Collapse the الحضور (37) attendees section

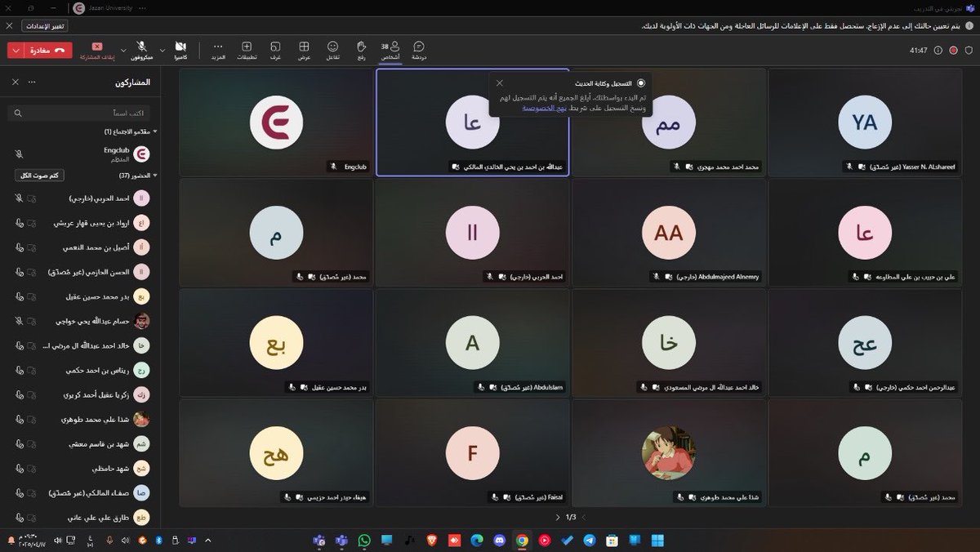(x=154, y=175)
